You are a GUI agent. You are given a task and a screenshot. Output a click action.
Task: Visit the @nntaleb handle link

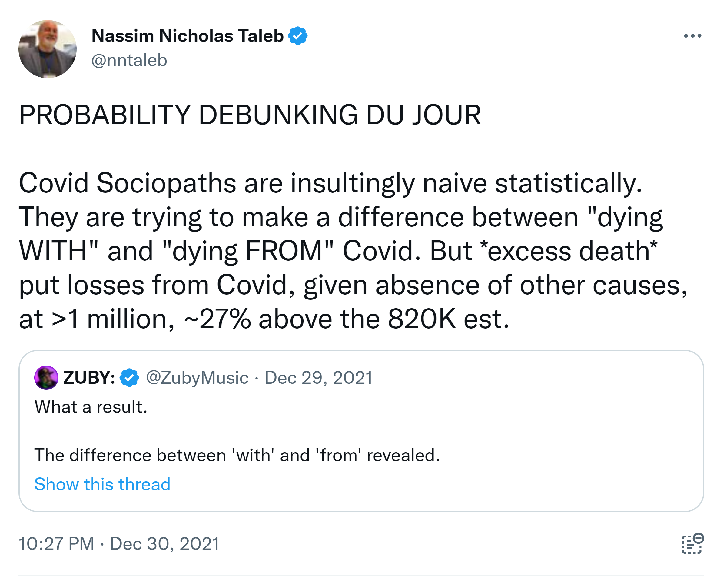(x=129, y=60)
